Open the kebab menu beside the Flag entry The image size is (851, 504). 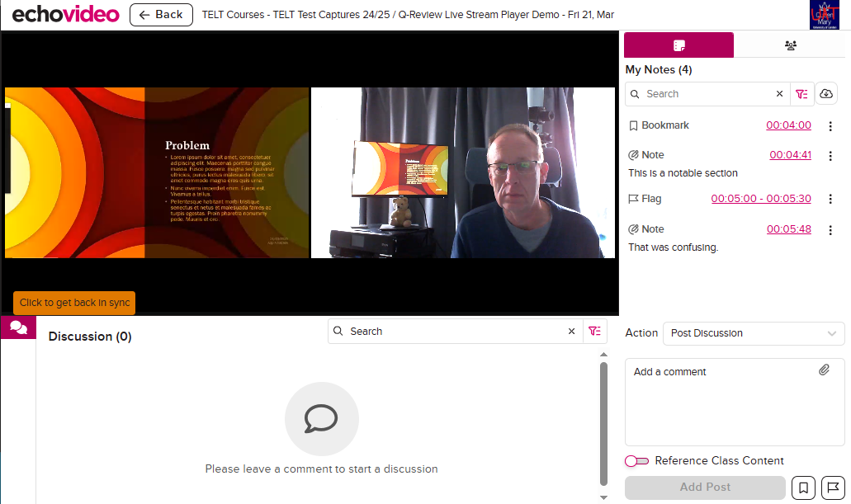pos(830,199)
